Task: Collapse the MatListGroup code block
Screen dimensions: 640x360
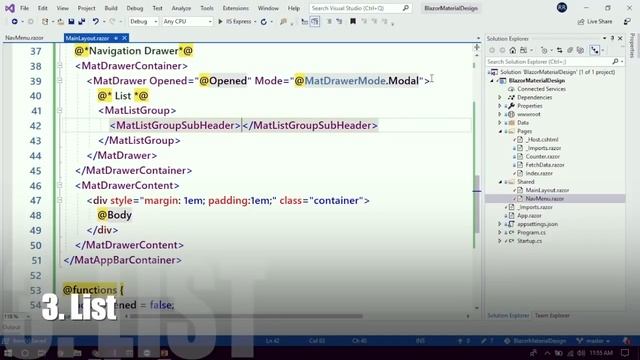Action: (60, 111)
